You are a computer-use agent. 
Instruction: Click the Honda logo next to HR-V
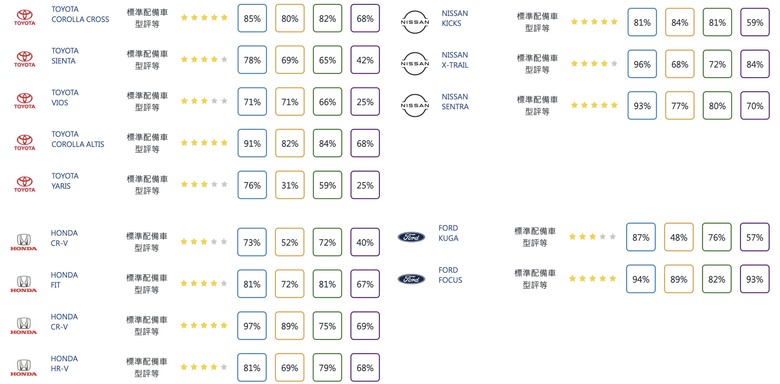(x=24, y=368)
